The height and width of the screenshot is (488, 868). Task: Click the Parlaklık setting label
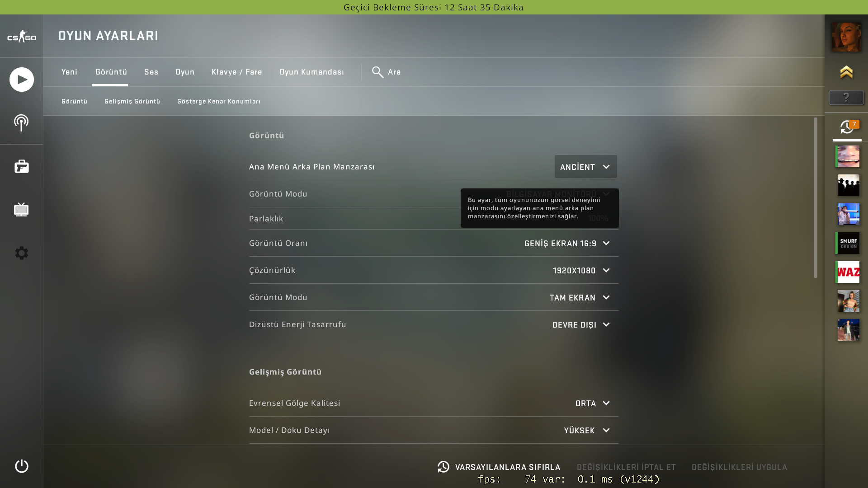click(266, 219)
